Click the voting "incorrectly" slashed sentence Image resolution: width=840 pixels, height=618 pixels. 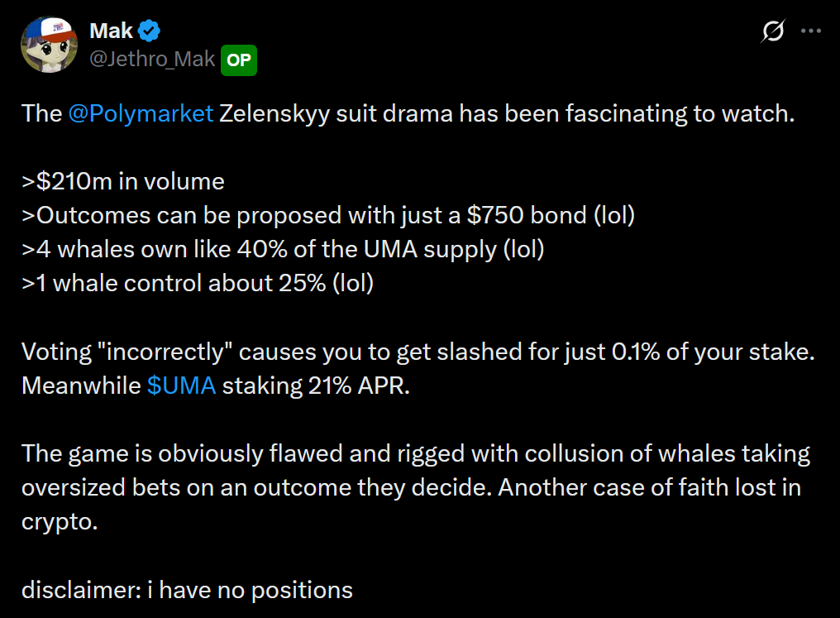coord(418,352)
